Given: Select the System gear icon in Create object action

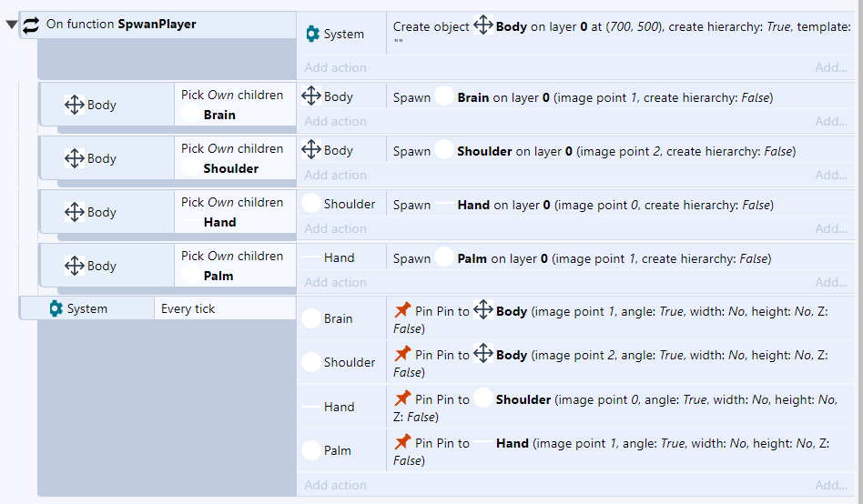Looking at the screenshot, I should [312, 34].
